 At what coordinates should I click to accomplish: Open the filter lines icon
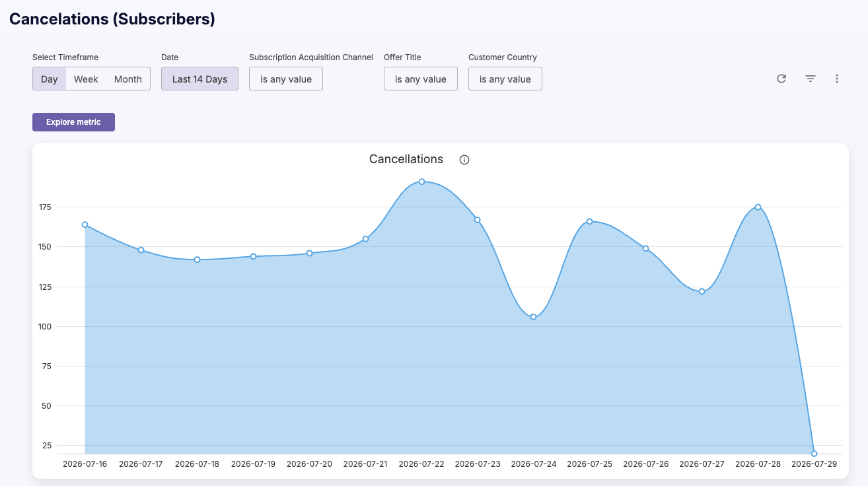[x=811, y=79]
